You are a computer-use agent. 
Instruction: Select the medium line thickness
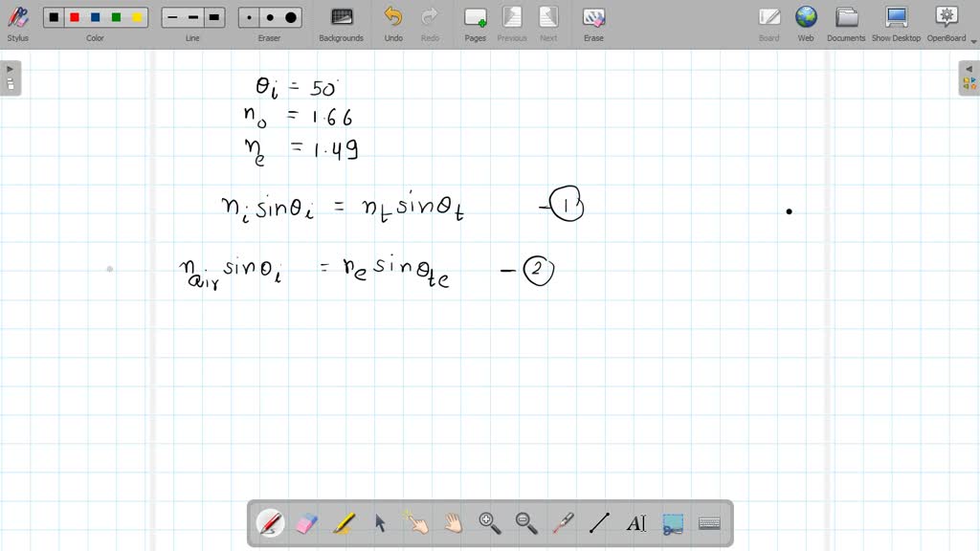point(191,16)
